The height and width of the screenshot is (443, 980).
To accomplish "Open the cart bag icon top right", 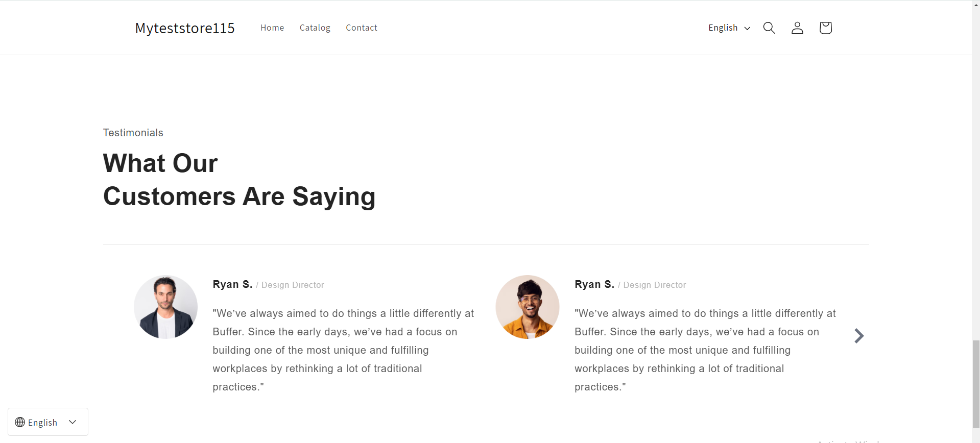I will point(825,28).
